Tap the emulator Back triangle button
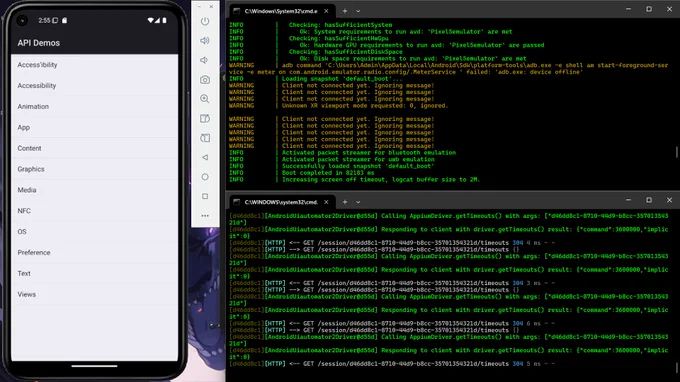680x382 pixels. coord(205,157)
